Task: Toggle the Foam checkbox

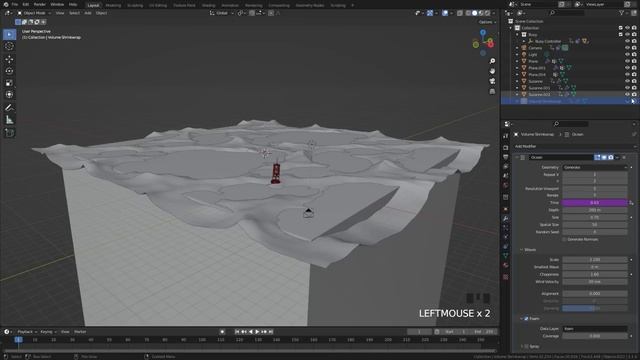Action: 526,318
